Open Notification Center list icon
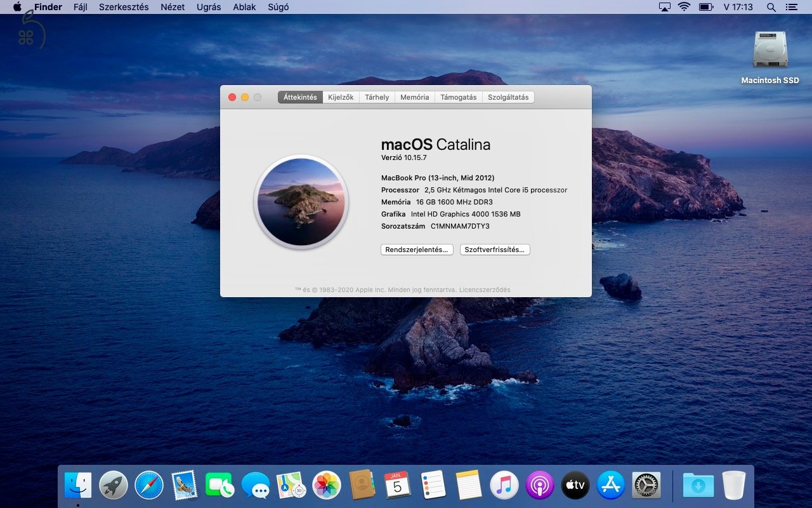This screenshot has height=508, width=812. [x=790, y=7]
